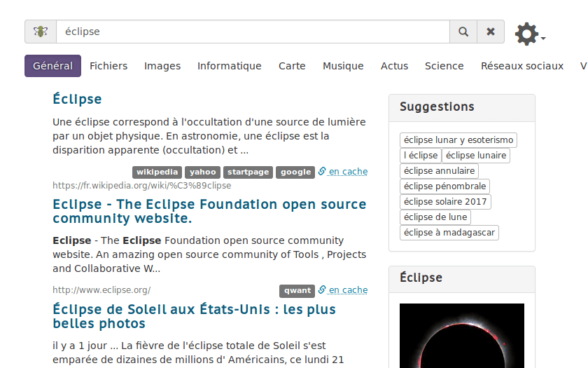Screen dimensions: 588x368
Task: Click the solar eclipse infobox image
Action: coord(461,336)
